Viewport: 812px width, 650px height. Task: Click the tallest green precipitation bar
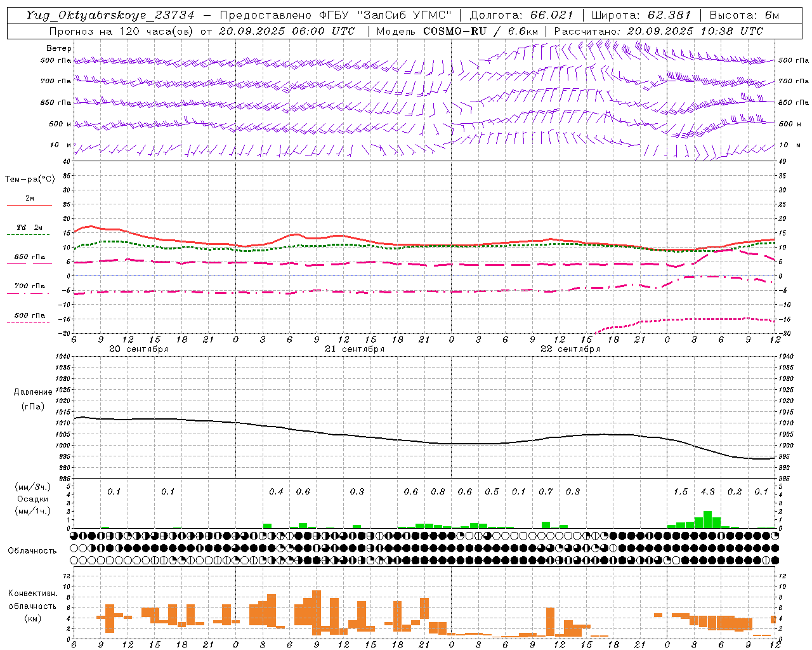coord(707,519)
